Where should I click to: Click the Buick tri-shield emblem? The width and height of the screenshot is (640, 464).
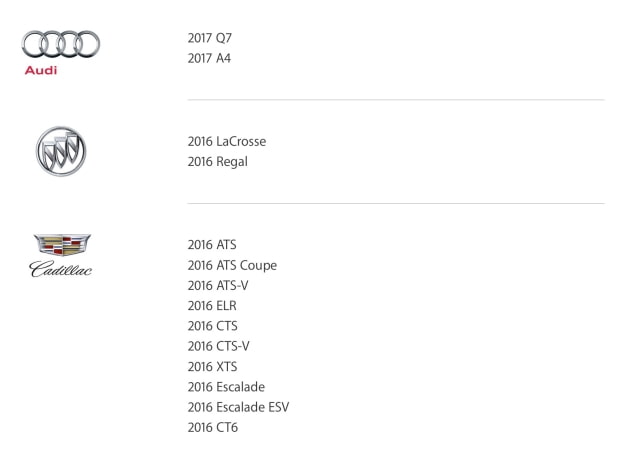tap(61, 151)
